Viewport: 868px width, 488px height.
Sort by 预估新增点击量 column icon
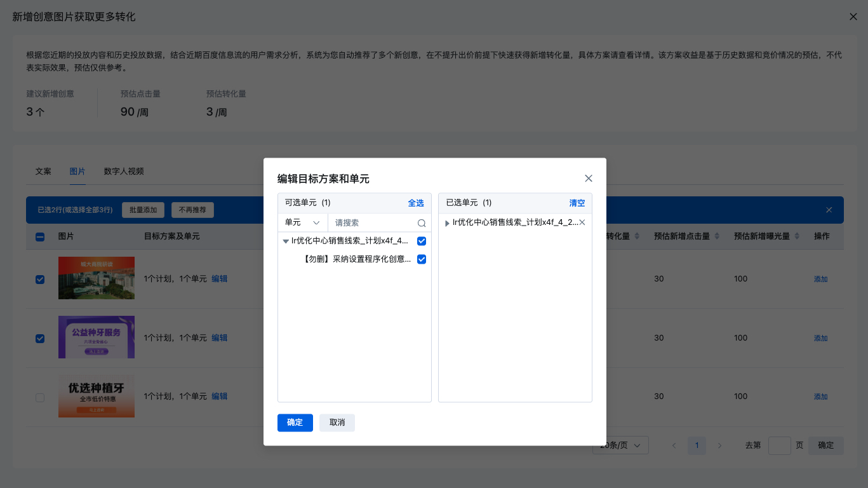pyautogui.click(x=717, y=236)
